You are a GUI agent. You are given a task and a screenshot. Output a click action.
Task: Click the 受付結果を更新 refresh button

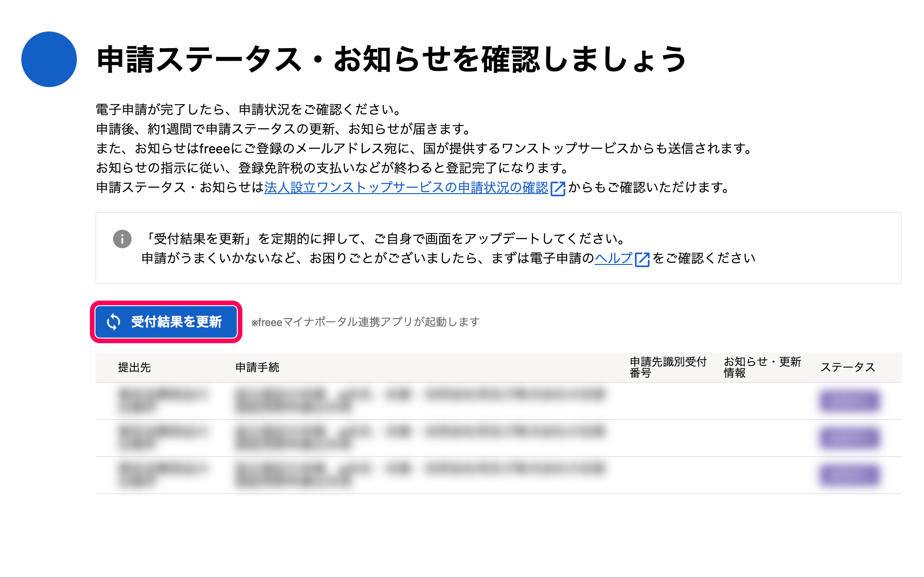pyautogui.click(x=166, y=322)
